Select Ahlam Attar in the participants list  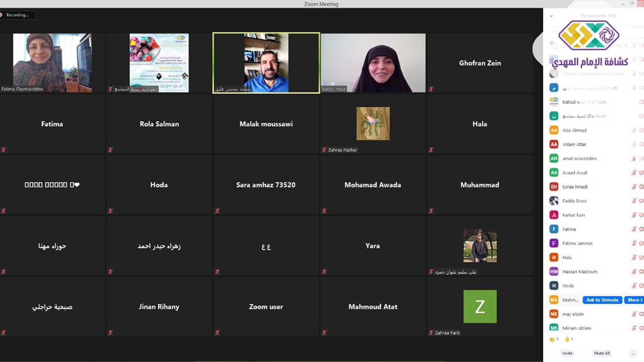coord(574,144)
